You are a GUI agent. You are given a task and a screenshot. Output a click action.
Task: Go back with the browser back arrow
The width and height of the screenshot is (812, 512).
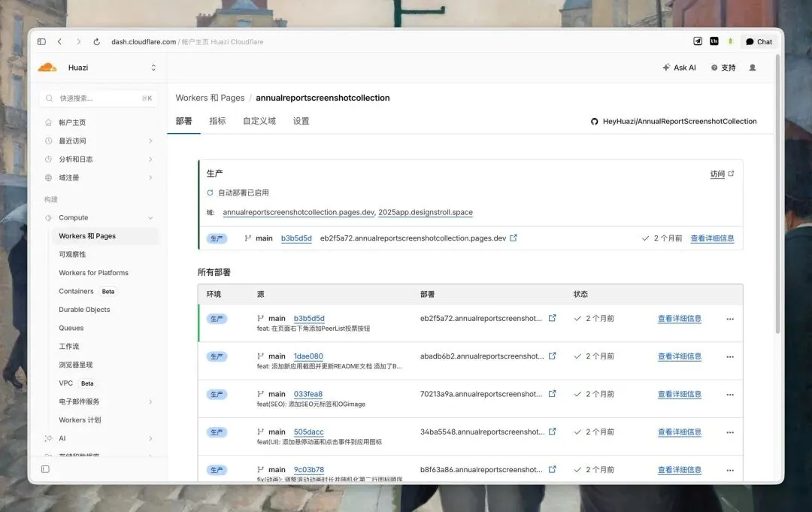click(59, 41)
